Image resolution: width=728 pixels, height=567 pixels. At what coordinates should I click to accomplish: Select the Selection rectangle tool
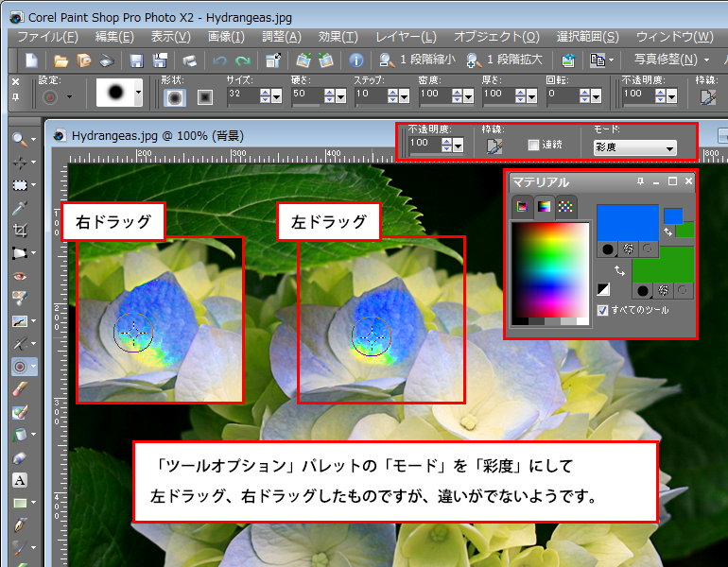tap(20, 185)
